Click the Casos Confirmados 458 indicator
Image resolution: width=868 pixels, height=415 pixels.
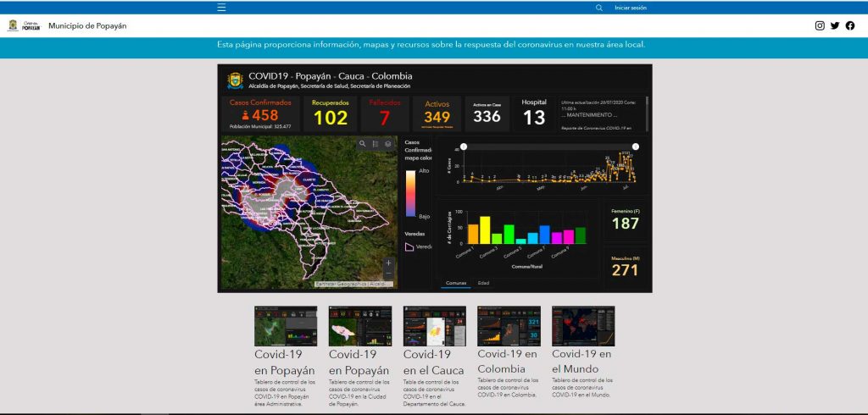point(261,114)
